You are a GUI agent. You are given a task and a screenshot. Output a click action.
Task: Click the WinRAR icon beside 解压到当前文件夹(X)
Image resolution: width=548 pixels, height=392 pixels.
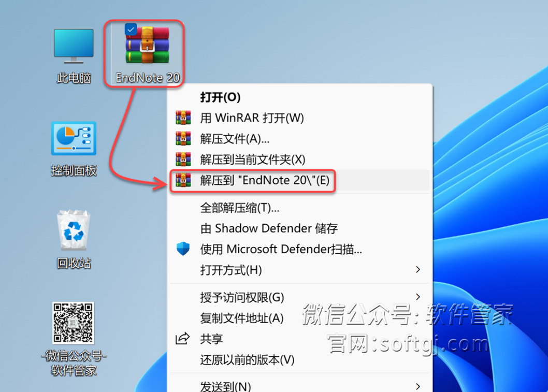pos(183,159)
